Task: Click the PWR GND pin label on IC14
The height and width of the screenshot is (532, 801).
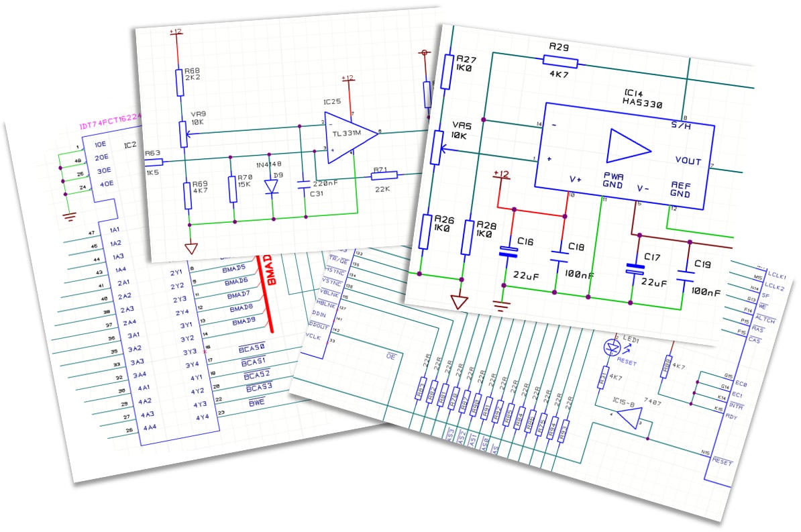Action: pos(613,180)
